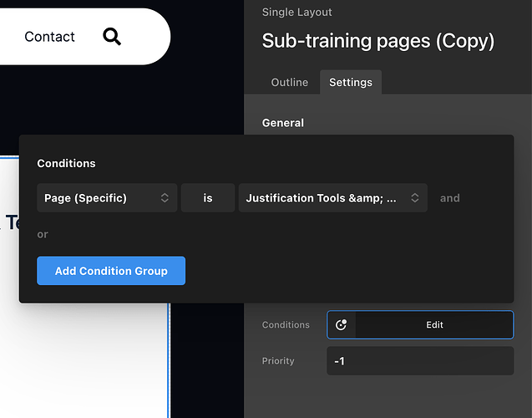This screenshot has width=532, height=418.
Task: Click the up-down arrows on Page (Specific)
Action: coord(165,198)
